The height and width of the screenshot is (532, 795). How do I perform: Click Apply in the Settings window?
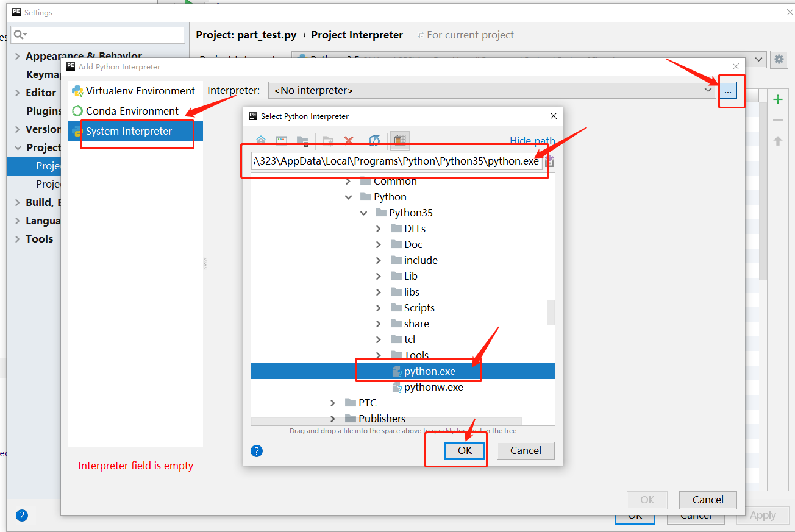click(763, 516)
